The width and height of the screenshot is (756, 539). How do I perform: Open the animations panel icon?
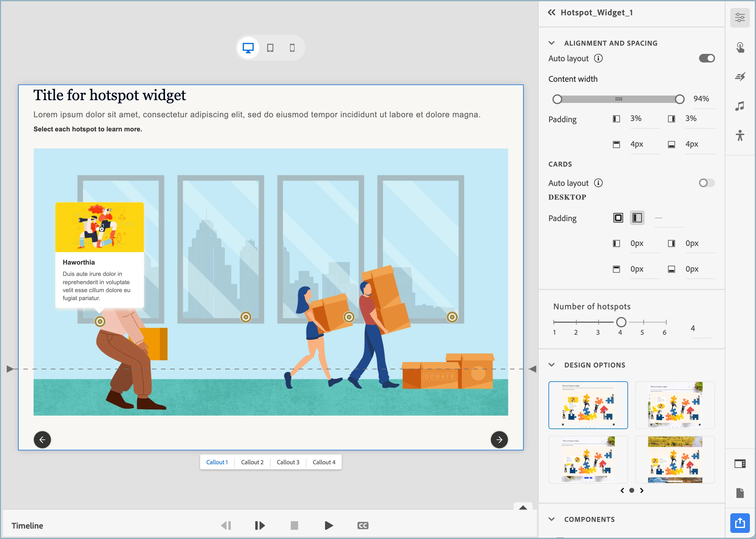tap(740, 77)
